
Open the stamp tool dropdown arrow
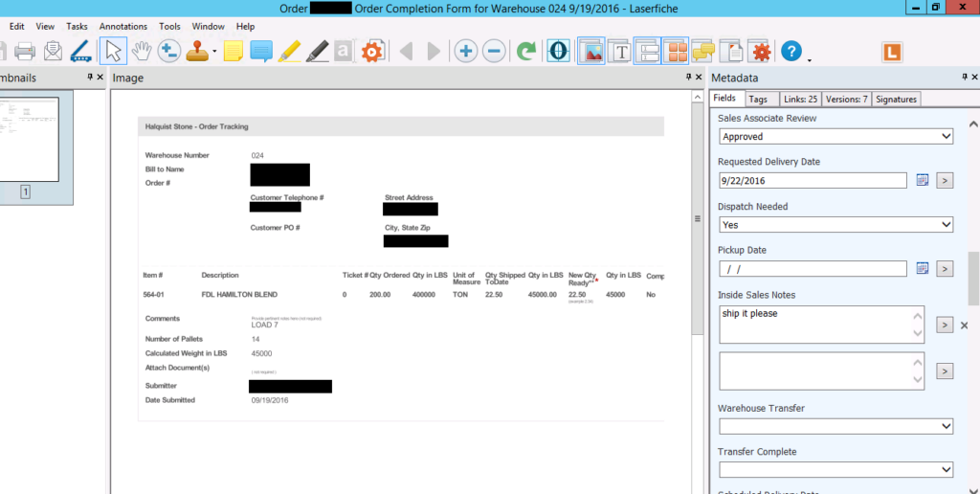tap(214, 52)
